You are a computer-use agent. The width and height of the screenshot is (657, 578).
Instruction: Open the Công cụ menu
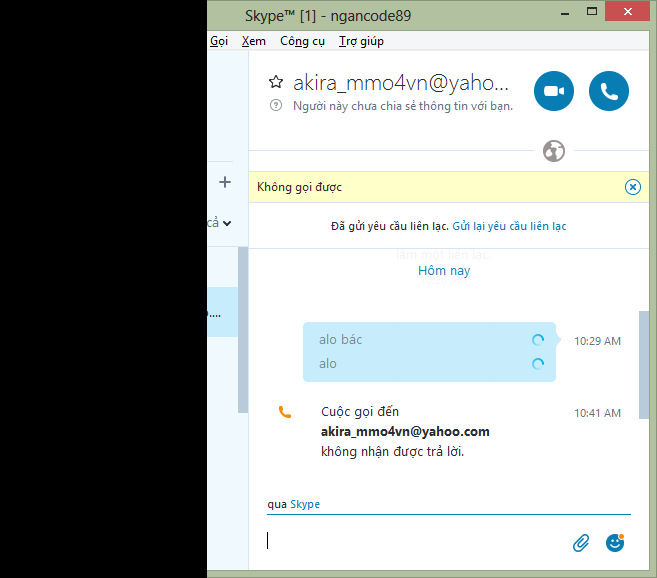302,41
